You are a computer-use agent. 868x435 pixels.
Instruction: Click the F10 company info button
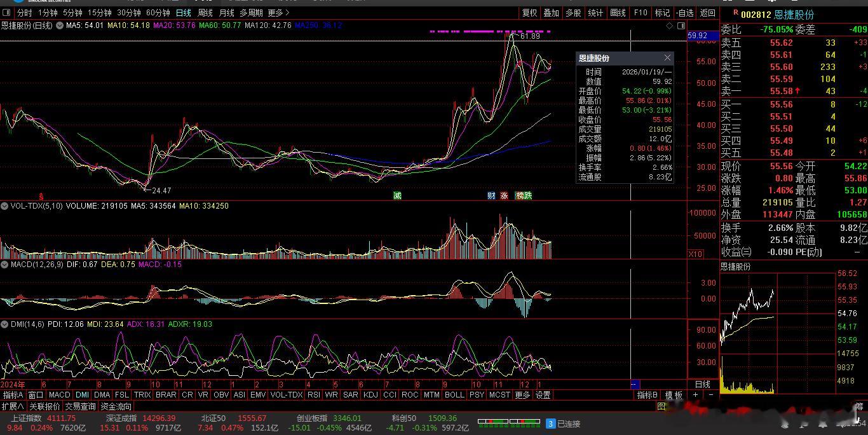click(641, 13)
